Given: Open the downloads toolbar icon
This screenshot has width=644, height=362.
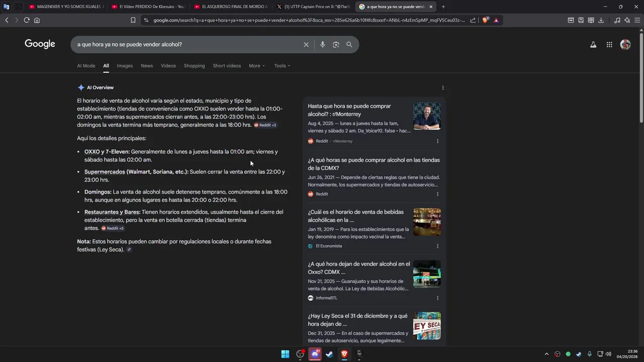Looking at the screenshot, I should point(601,20).
